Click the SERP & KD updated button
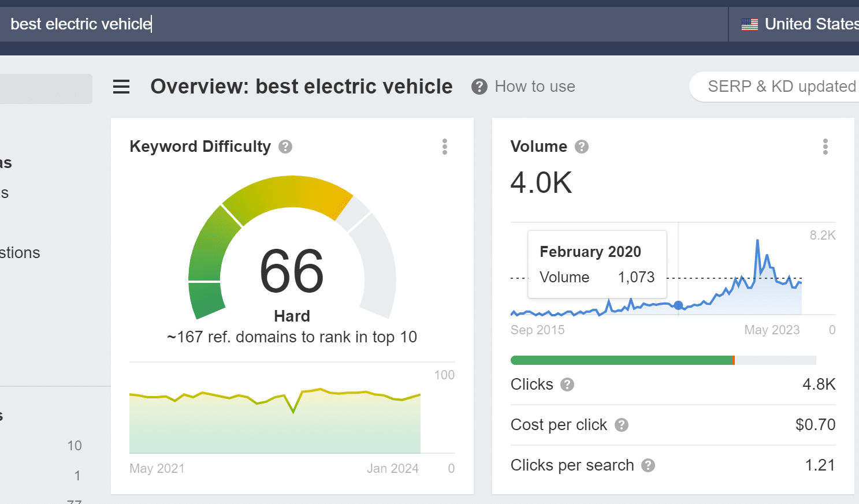859x504 pixels. pyautogui.click(x=780, y=87)
